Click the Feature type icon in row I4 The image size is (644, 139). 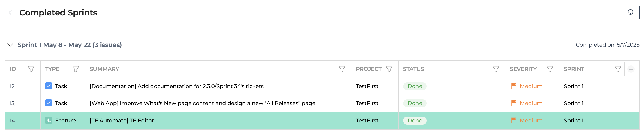tap(49, 120)
